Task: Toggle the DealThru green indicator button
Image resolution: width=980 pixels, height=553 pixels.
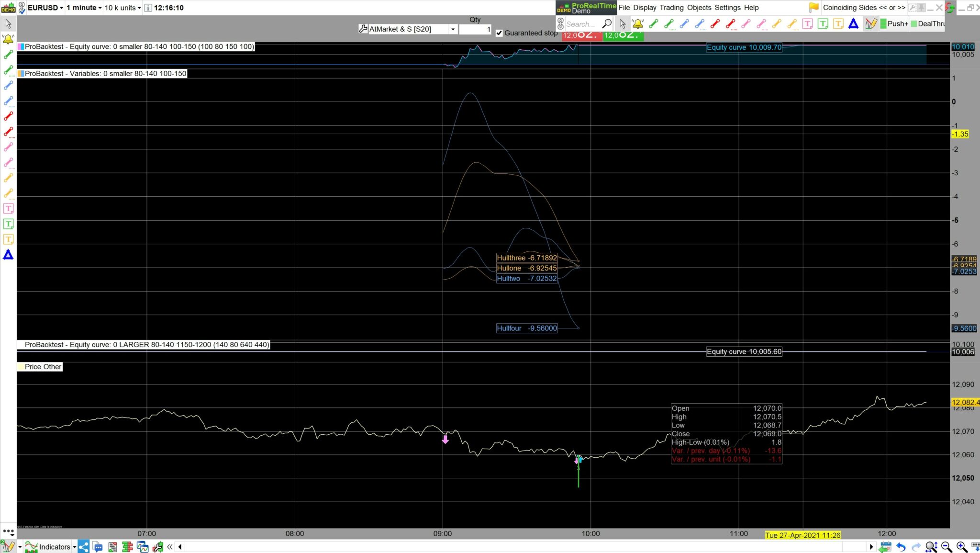Action: tap(927, 23)
